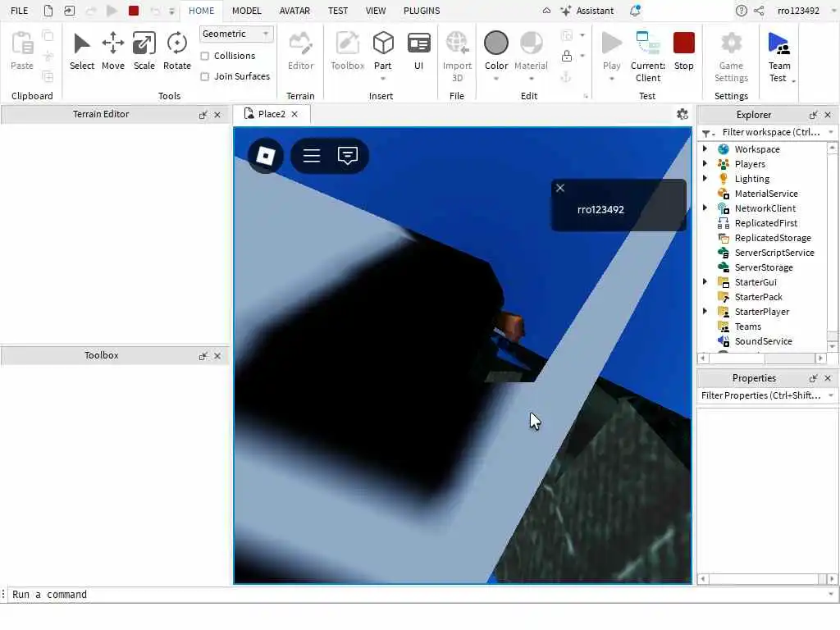Undock the Toolbox panel

(x=203, y=356)
